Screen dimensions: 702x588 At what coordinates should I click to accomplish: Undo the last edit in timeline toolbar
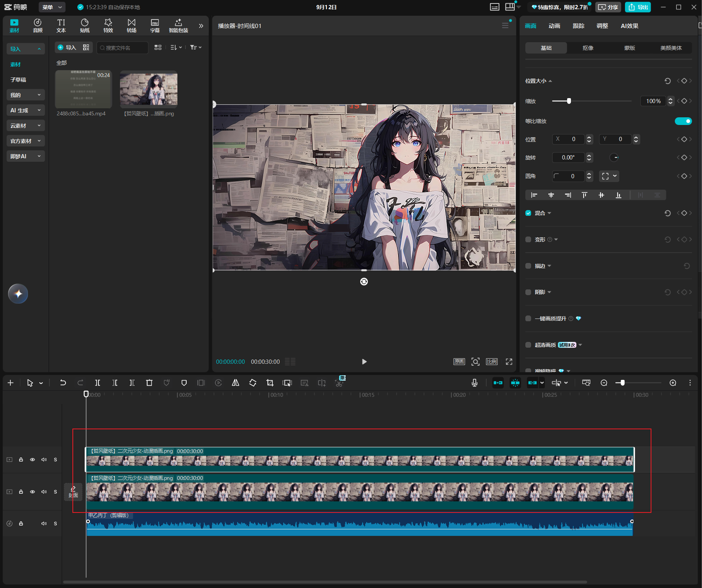point(63,383)
